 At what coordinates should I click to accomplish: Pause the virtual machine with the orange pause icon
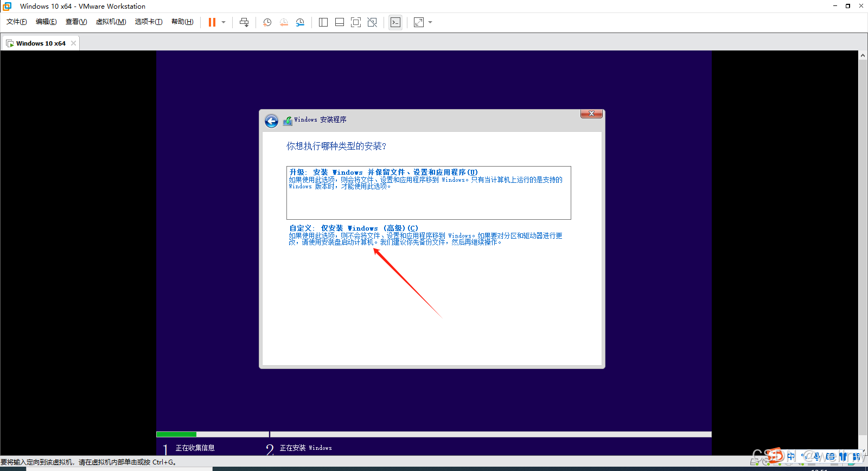coord(212,22)
